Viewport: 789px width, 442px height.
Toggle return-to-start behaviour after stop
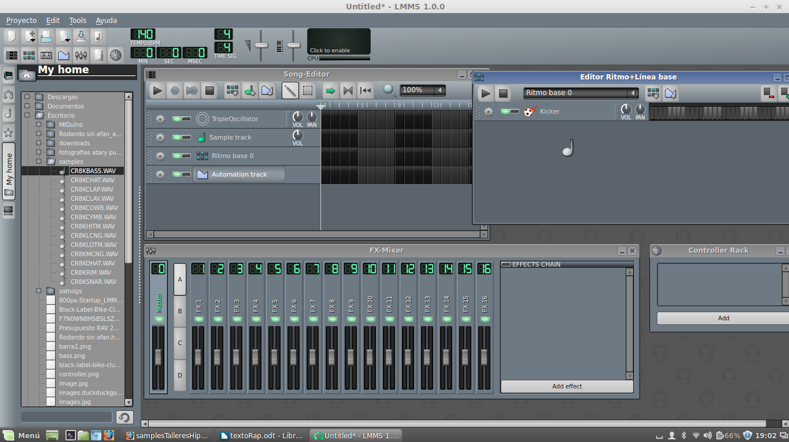tap(365, 91)
